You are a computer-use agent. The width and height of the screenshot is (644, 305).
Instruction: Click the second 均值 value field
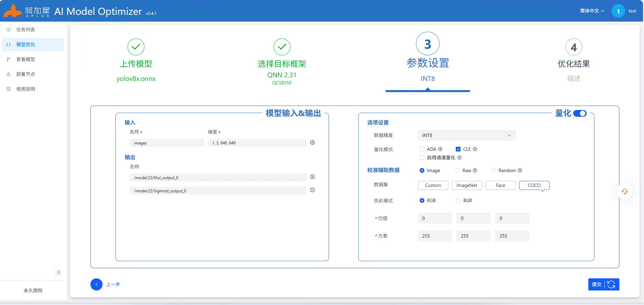474,218
